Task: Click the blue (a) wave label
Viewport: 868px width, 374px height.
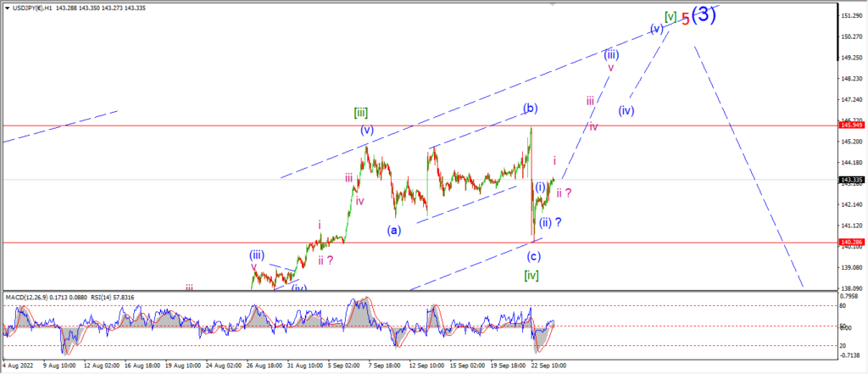Action: coord(394,229)
